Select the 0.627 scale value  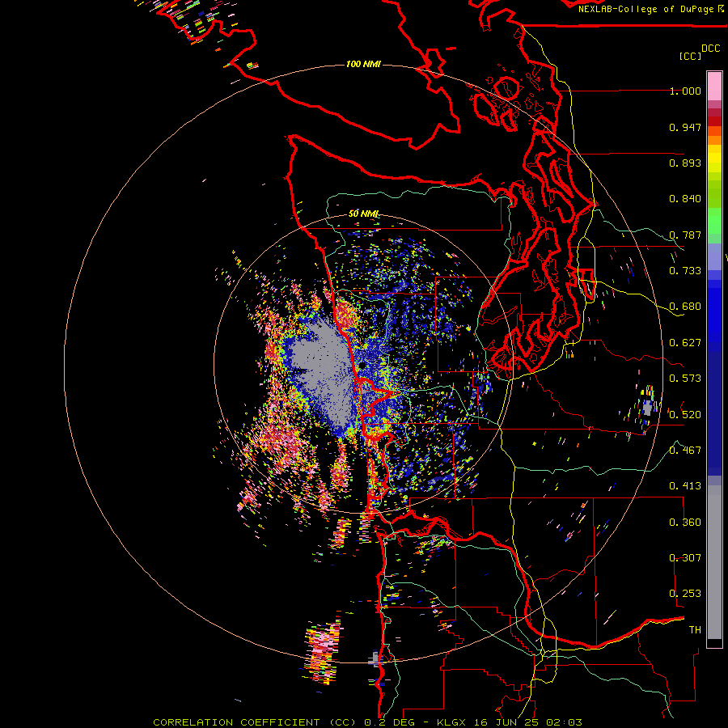click(685, 343)
